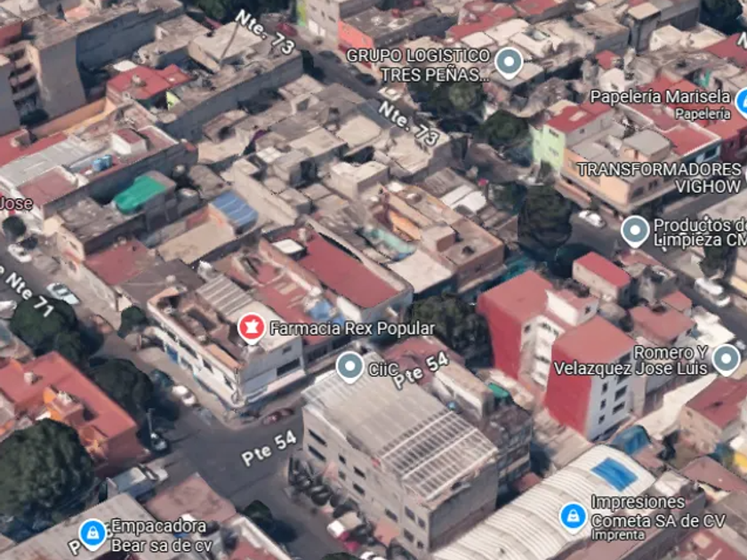Click the Papelería Marisela blue pin
This screenshot has width=747, height=560.
742,102
